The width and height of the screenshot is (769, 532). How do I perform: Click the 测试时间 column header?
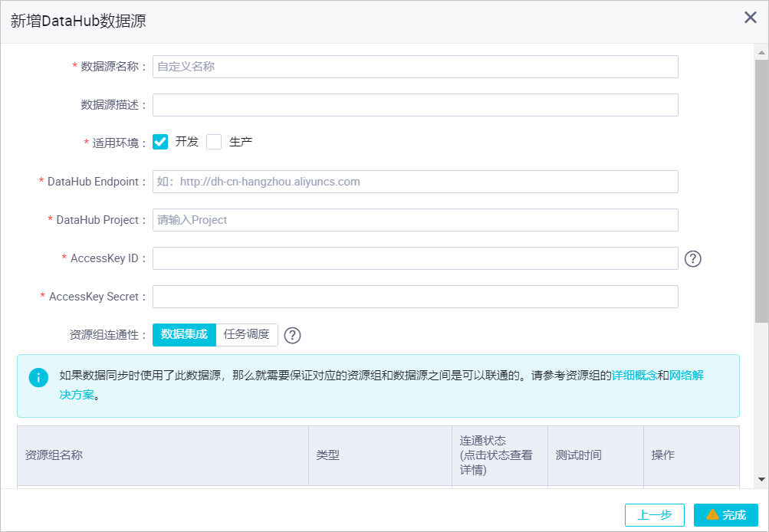tap(596, 455)
